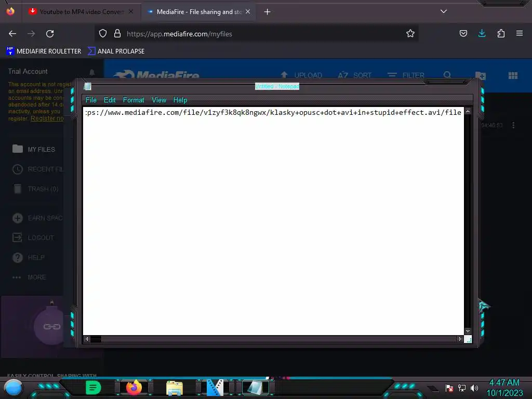Image resolution: width=532 pixels, height=399 pixels.
Task: Click the MediaFire notification bell icon
Action: 92,72
